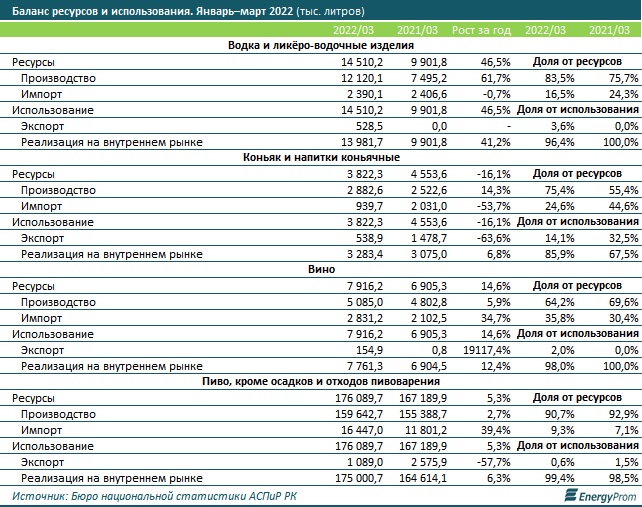This screenshot has height=507, width=642.
Task: Click vodka production share 83,5%
Action: 559,78
